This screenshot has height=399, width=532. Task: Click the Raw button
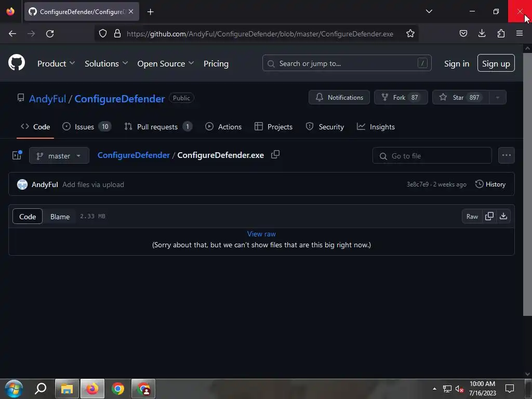[x=472, y=216]
